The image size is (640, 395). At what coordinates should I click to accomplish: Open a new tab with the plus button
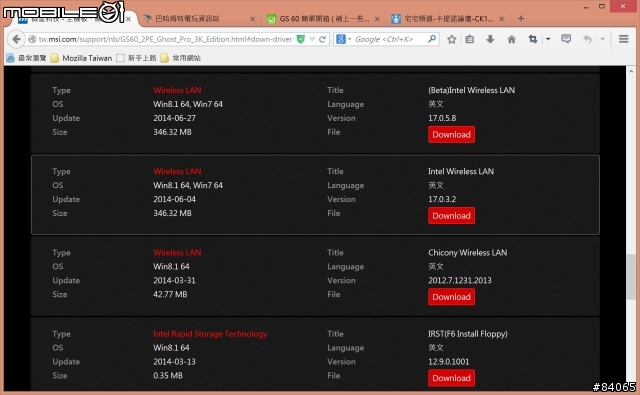click(521, 19)
